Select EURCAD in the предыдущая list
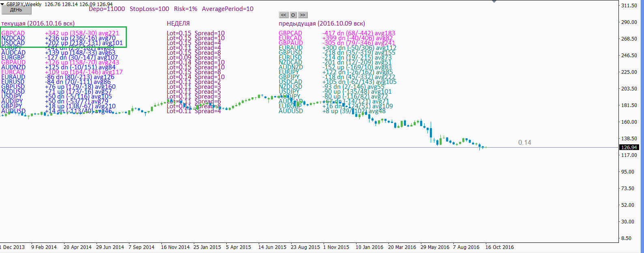Viewport: 644px width, 253px height. coord(290,38)
